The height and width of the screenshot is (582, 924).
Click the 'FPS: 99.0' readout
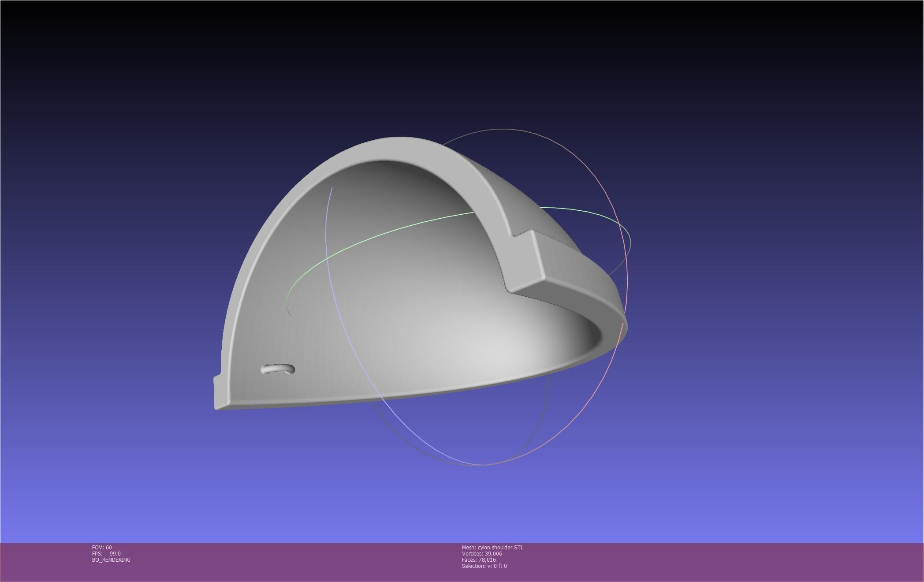point(106,553)
